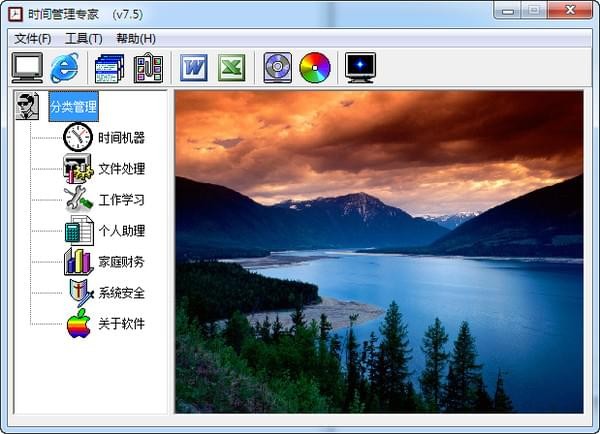Screen dimensions: 600x434
Task: Click the shield icon beside 系统安全
Action: point(81,293)
